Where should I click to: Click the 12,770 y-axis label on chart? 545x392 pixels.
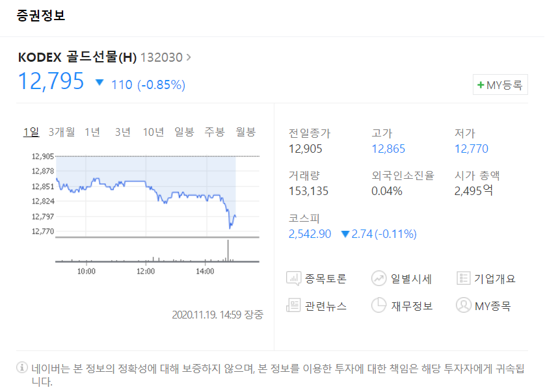pyautogui.click(x=43, y=231)
